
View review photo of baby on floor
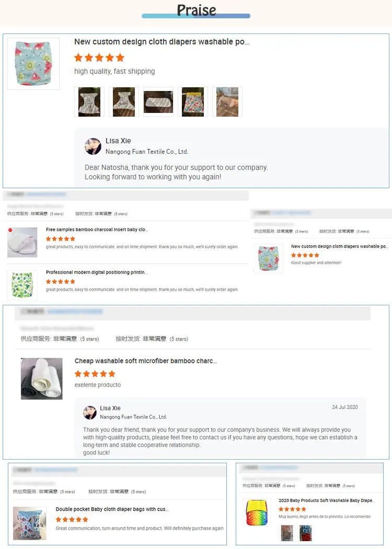(x=227, y=102)
